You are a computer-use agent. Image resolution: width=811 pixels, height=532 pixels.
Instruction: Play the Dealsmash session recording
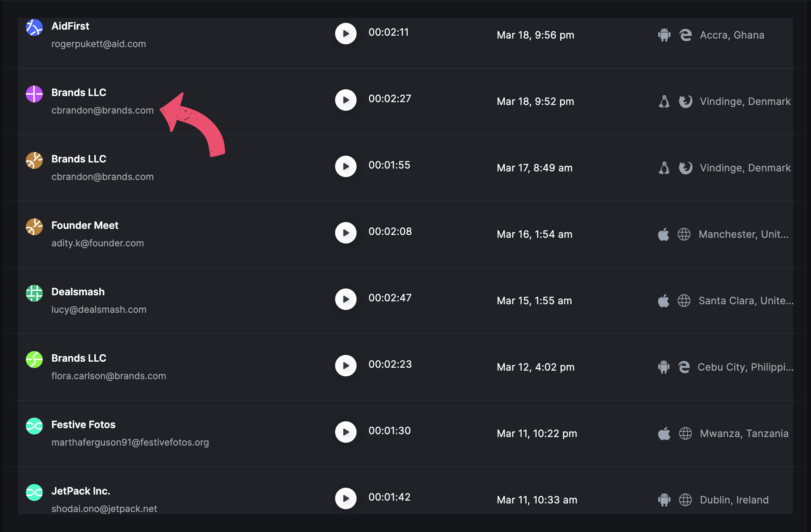(x=345, y=299)
